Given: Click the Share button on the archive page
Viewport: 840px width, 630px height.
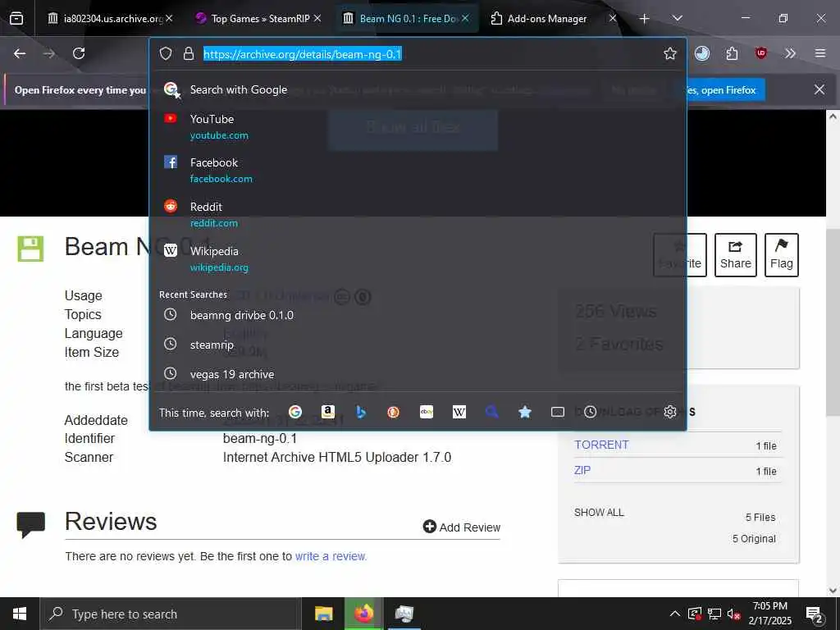Looking at the screenshot, I should 736,255.
